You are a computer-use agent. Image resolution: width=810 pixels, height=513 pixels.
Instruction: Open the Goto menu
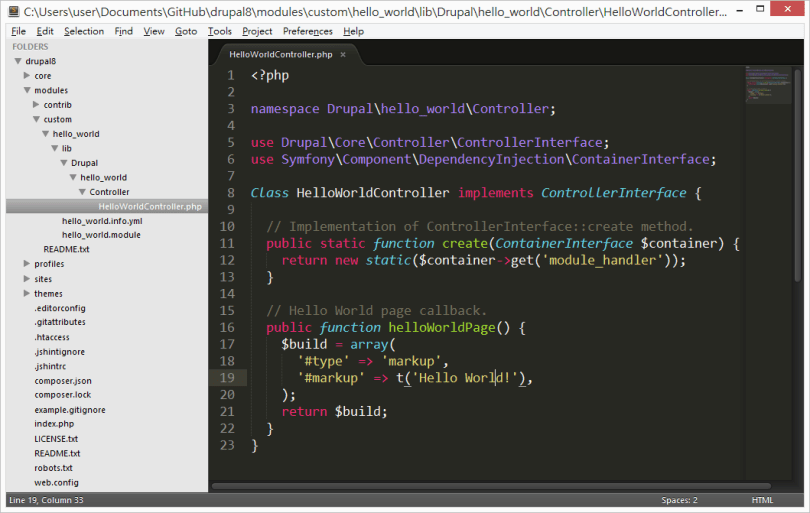(x=186, y=31)
